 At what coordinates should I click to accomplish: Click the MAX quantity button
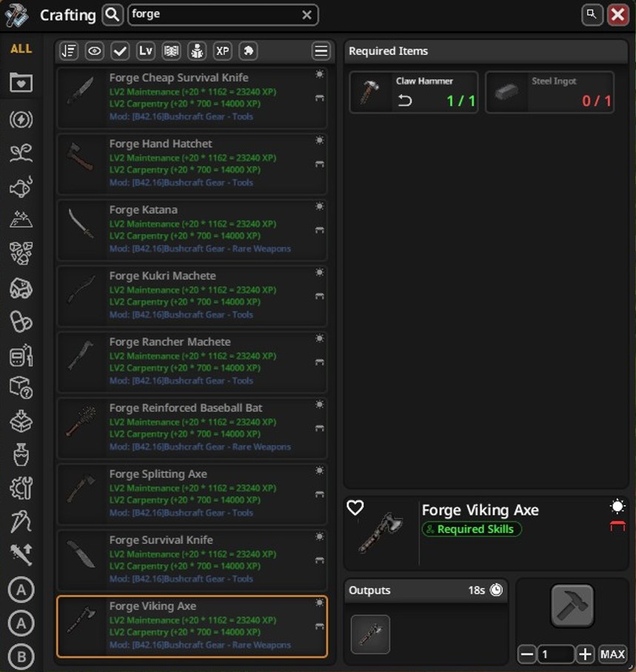[x=612, y=654]
